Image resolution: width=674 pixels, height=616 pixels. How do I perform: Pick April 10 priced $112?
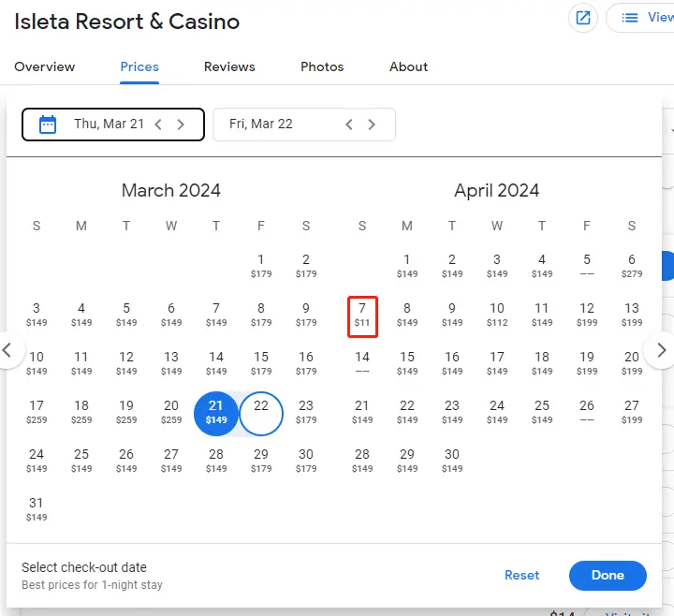click(497, 315)
